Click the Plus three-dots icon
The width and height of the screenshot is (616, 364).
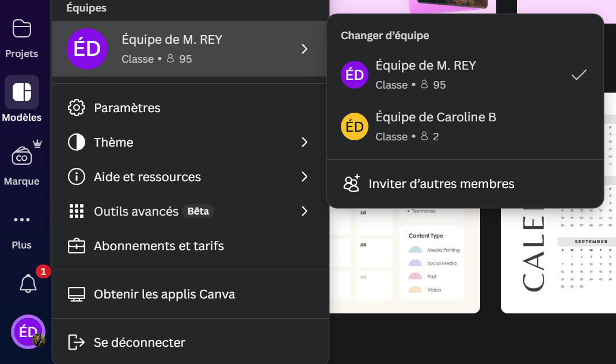pyautogui.click(x=22, y=220)
